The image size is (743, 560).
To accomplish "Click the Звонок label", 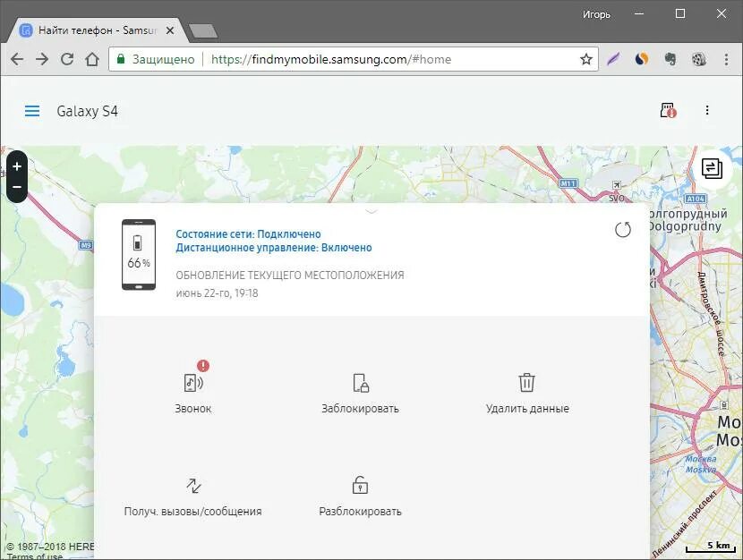I will pos(193,409).
